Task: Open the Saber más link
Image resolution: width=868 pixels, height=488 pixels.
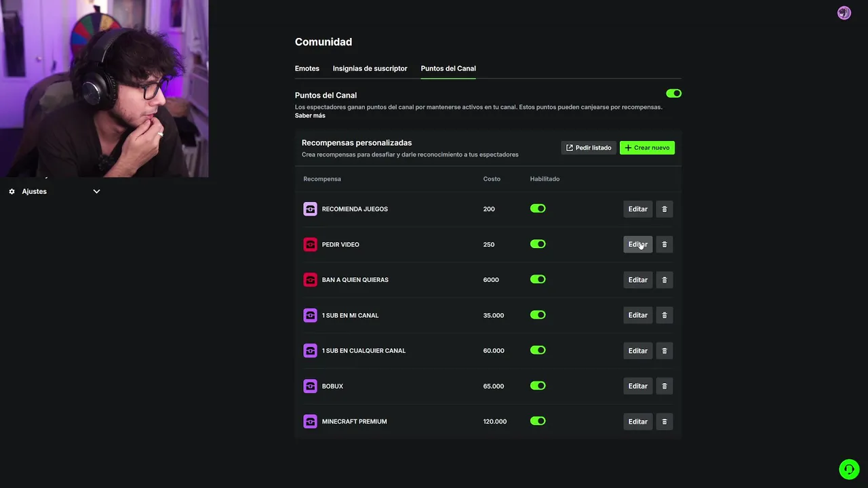Action: pos(310,116)
